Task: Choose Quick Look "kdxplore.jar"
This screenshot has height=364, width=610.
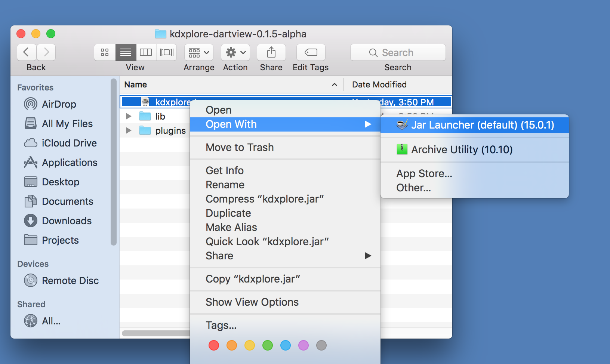Action: [x=285, y=241]
